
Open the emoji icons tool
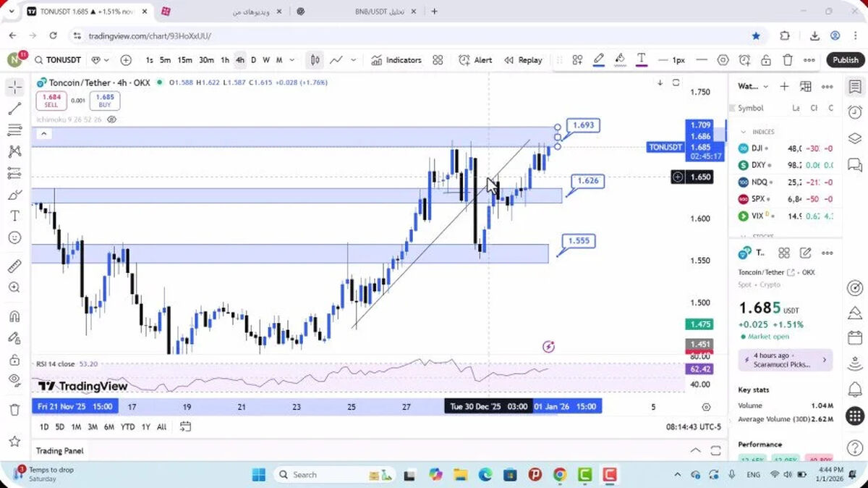14,237
